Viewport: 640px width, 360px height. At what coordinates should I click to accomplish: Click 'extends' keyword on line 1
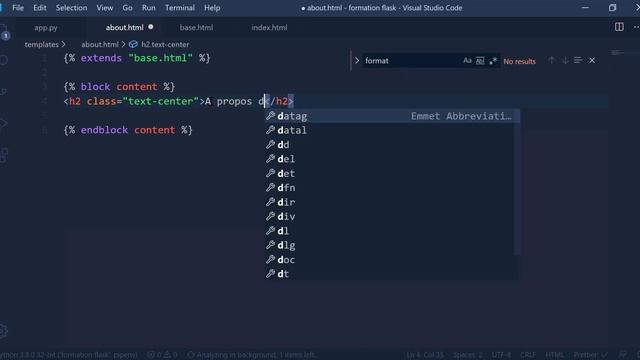[101, 58]
